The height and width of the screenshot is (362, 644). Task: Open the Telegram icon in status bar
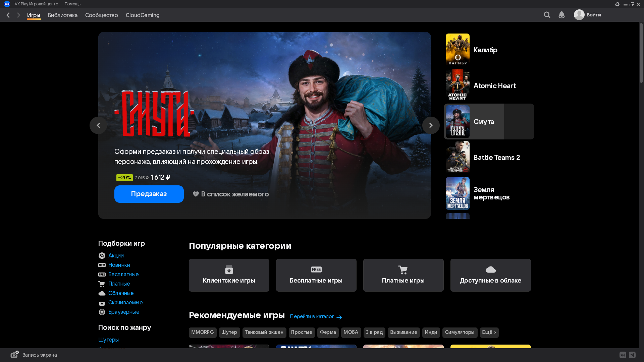632,355
